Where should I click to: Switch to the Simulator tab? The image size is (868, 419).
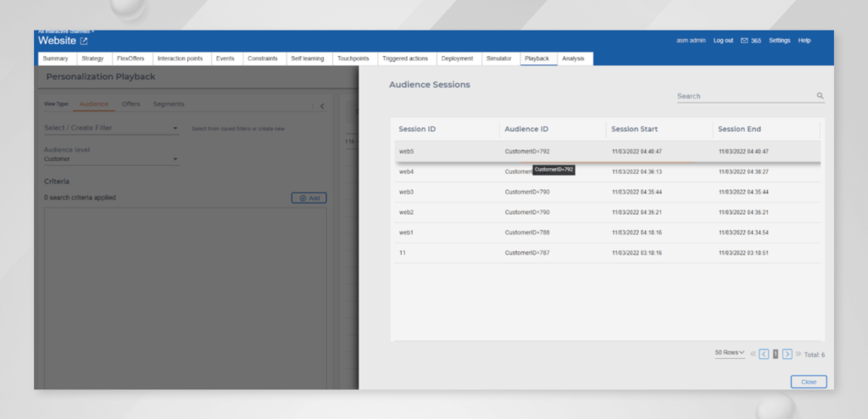(498, 59)
